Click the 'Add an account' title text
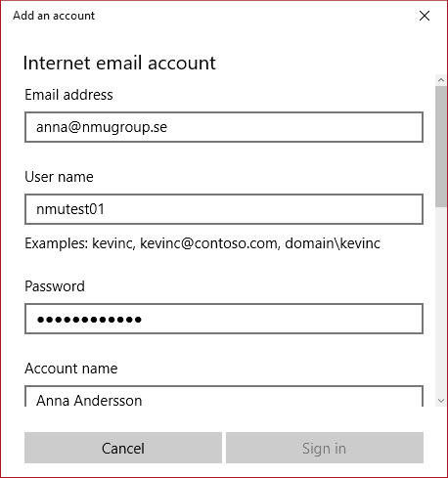 pos(54,16)
